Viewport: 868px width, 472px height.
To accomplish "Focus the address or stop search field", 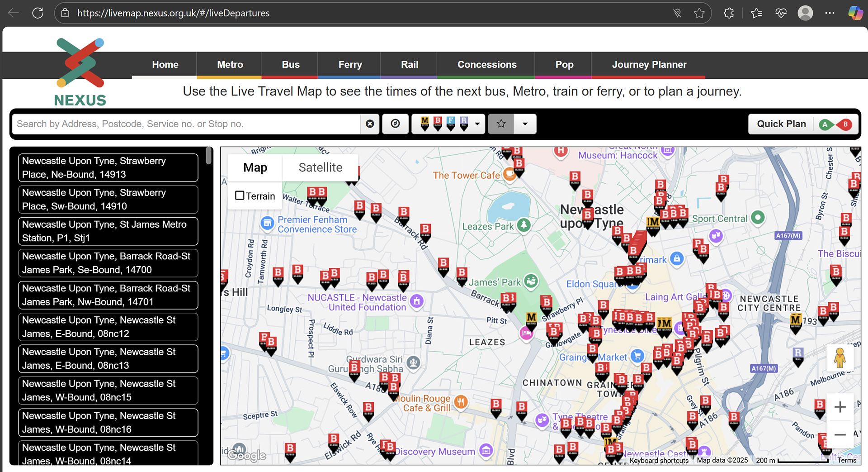I will coord(186,124).
